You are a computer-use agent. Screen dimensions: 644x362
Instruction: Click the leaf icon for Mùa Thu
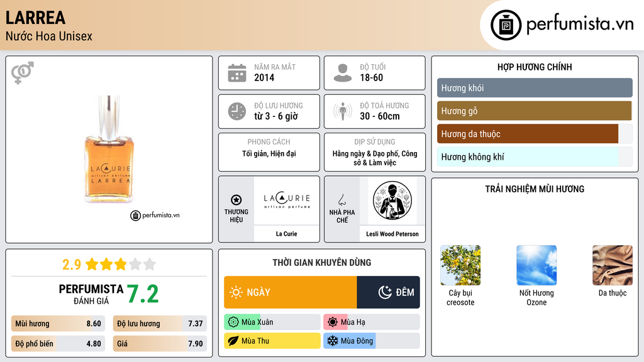[233, 341]
